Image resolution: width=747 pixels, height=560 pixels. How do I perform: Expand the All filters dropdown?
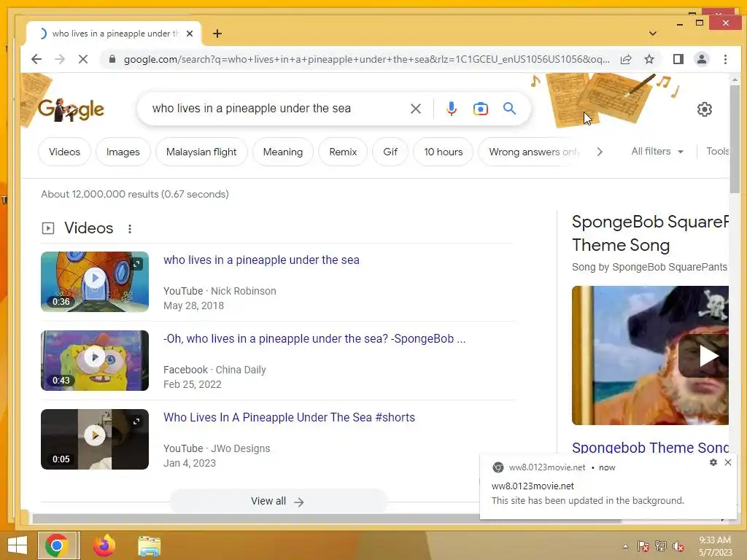tap(657, 151)
